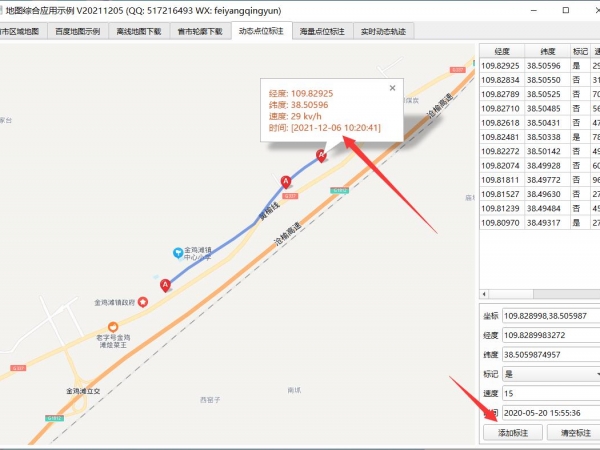The image size is (600, 450).
Task: Click the blue school icon 金鸡滩镇中心小学
Action: 178,253
